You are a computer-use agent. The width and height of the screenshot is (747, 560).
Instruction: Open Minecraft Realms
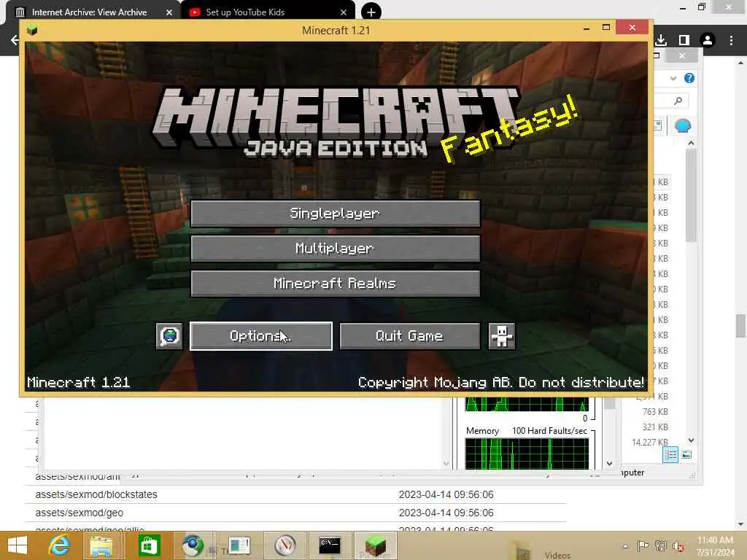click(335, 284)
